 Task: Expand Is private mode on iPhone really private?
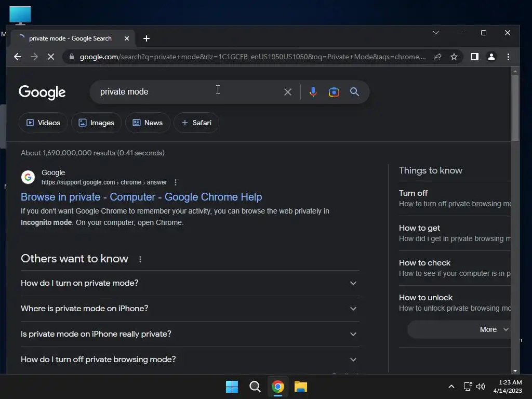coord(190,334)
